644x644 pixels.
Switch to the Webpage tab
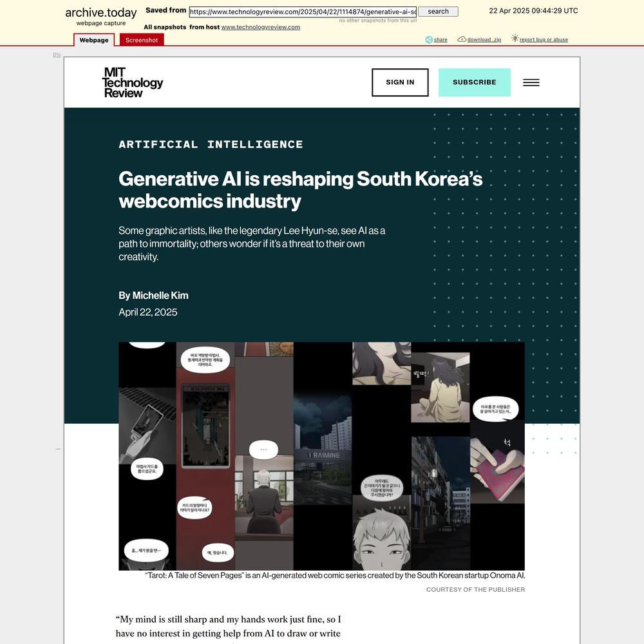[94, 40]
